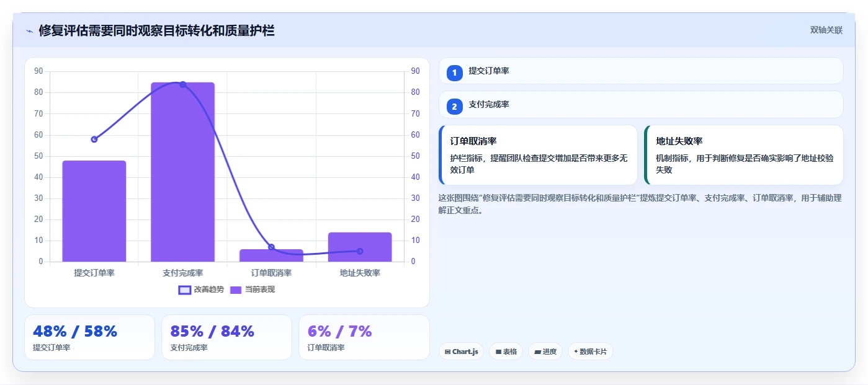Click x-axis label 支付完成率
868x385 pixels.
click(182, 273)
